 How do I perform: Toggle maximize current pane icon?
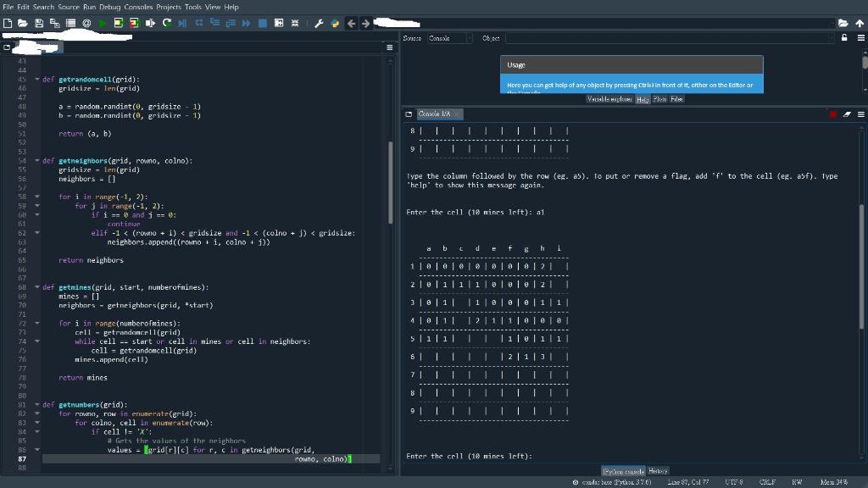(278, 23)
